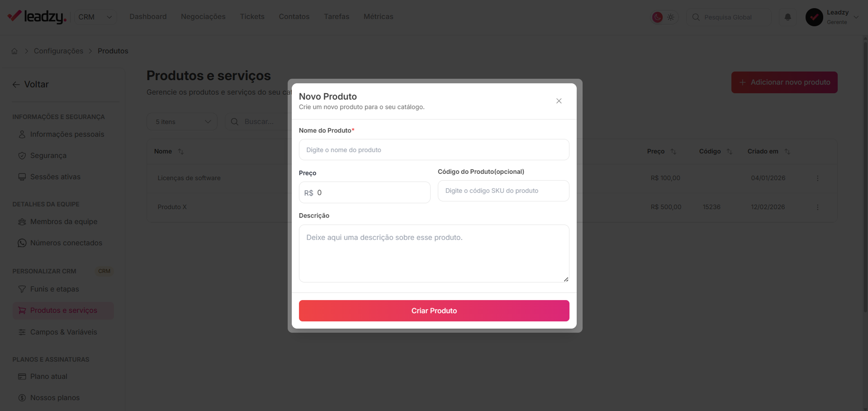
Task: Open actions menu for Produto X row
Action: 817,207
